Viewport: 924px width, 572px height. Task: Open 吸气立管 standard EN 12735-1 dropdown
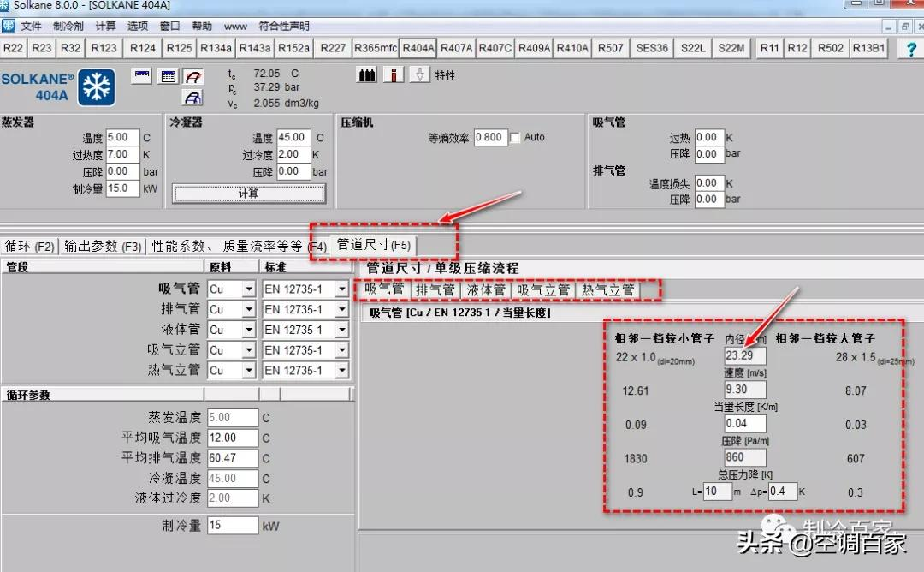[x=341, y=349]
